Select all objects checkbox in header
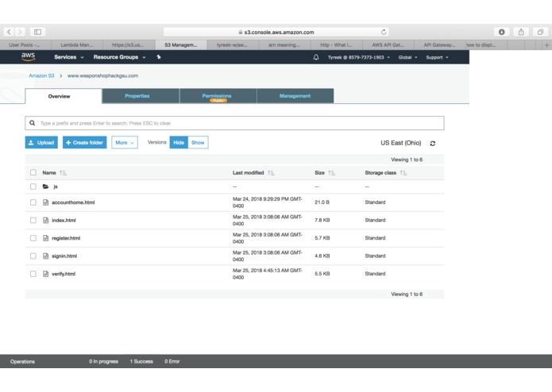 click(x=33, y=172)
